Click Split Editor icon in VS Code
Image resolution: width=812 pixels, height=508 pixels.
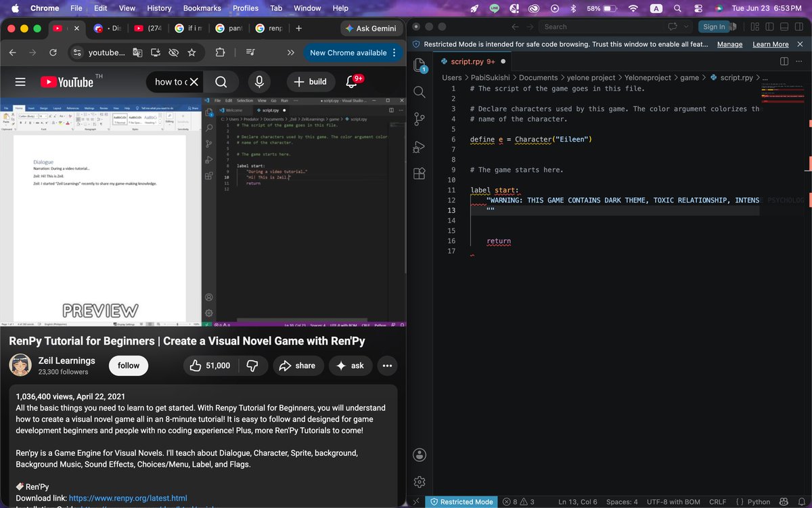(x=784, y=62)
